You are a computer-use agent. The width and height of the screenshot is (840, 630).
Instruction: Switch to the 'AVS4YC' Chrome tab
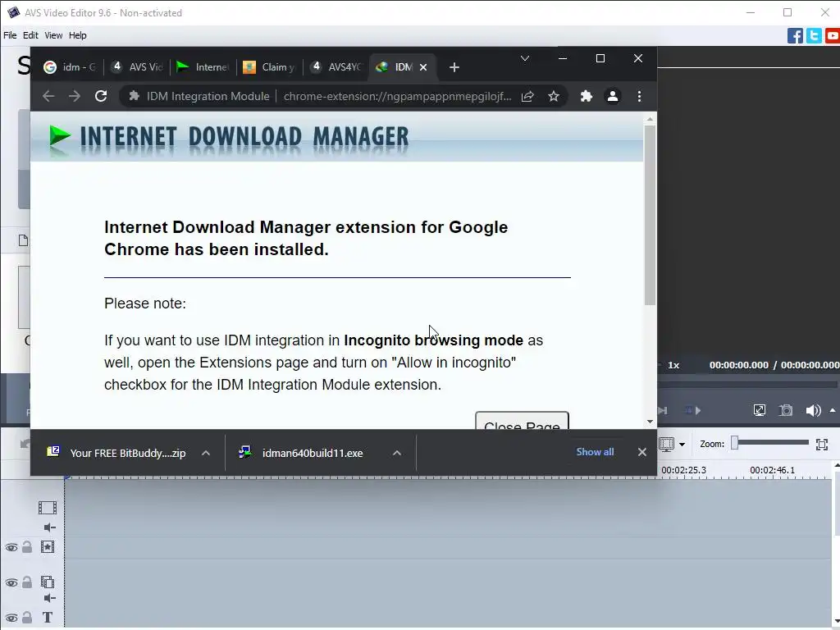(x=336, y=67)
